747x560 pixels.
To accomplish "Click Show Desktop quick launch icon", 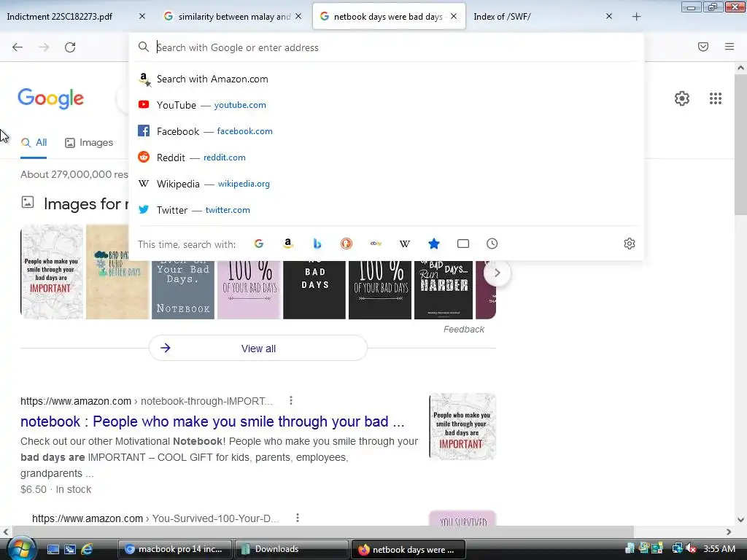I will pos(53,549).
